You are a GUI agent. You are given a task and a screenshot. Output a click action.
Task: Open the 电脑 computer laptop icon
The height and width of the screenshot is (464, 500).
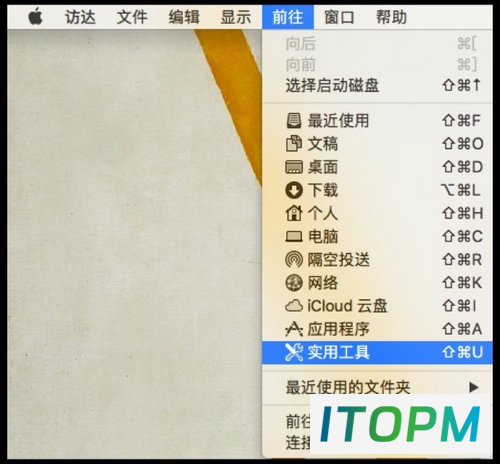(294, 236)
